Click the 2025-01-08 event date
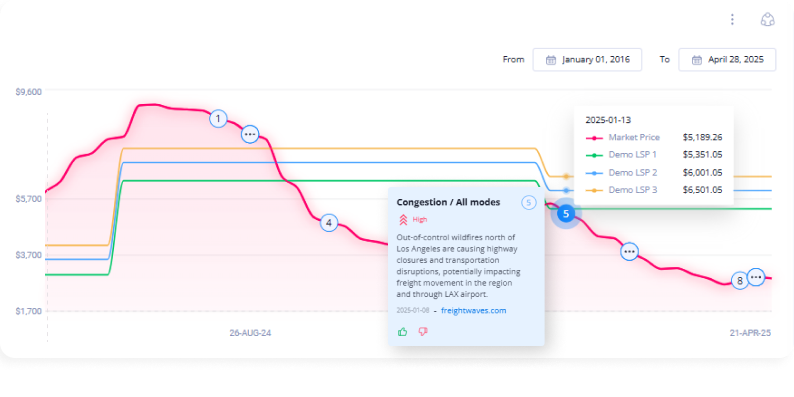 click(413, 310)
